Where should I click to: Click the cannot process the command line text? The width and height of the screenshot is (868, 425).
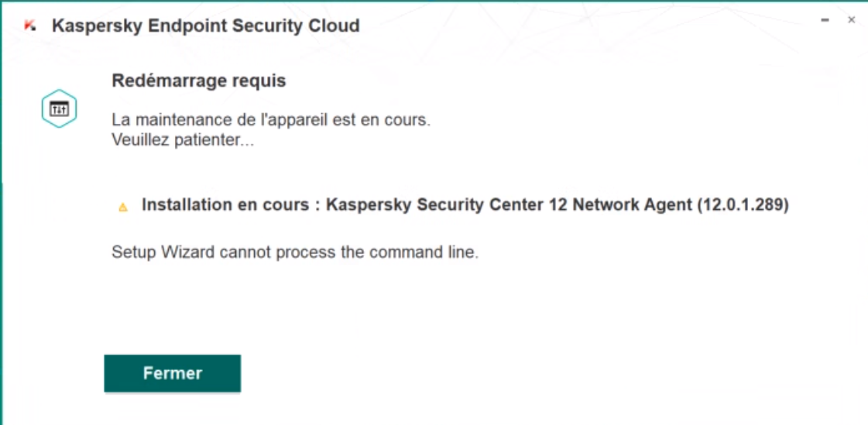coord(347,252)
